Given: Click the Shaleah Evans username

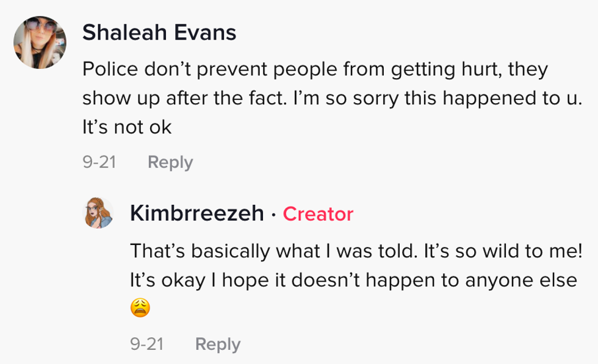Looking at the screenshot, I should coord(159,33).
